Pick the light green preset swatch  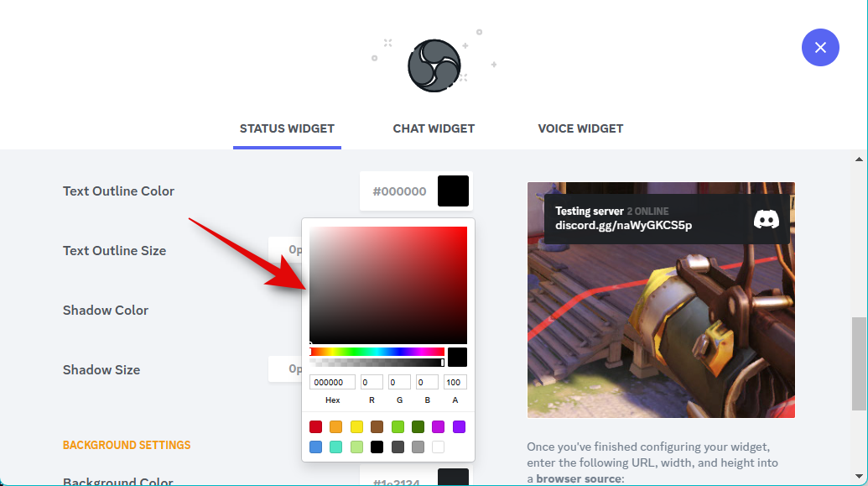coord(398,426)
